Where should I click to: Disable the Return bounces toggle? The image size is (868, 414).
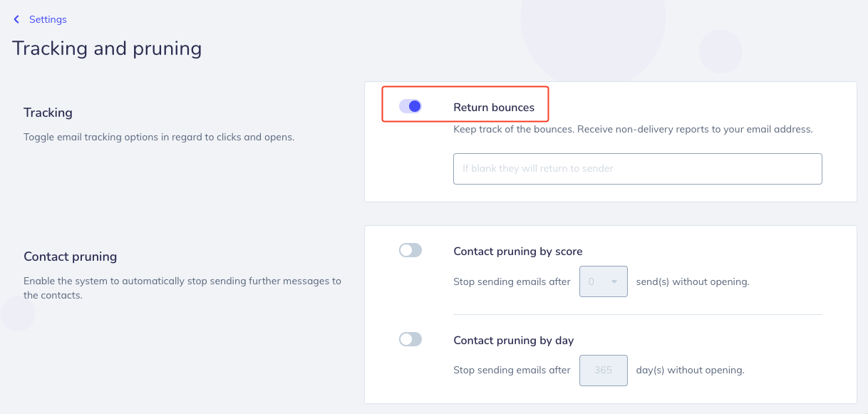pyautogui.click(x=410, y=106)
